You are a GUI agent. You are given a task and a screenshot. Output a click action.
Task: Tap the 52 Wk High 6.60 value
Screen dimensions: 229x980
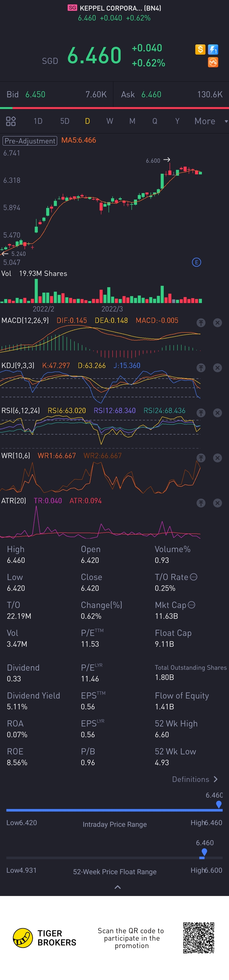click(162, 734)
